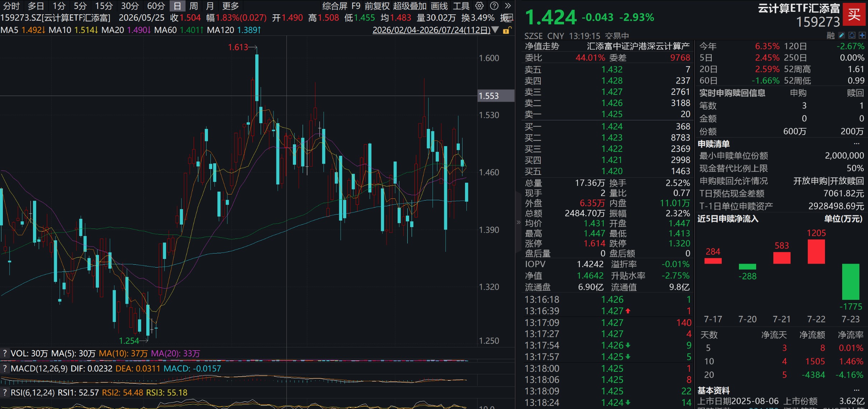868x409 pixels.
Task: Open the help question-mark circle icon
Action: coord(494,6)
